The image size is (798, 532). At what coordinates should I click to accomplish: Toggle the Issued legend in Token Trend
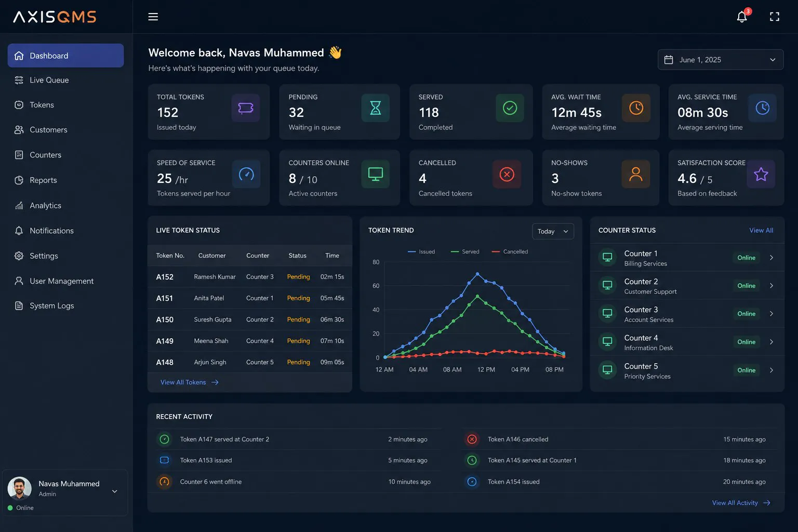(421, 251)
